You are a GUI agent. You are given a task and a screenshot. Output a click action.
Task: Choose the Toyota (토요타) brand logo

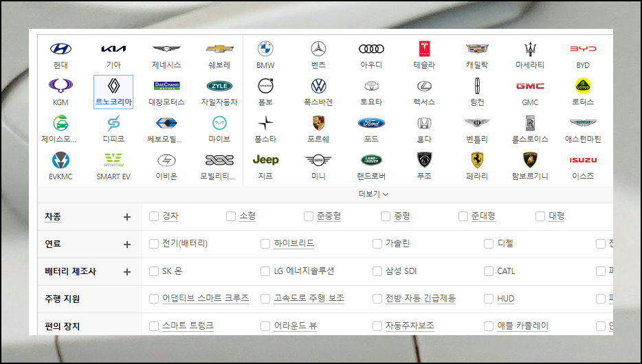[x=371, y=86]
